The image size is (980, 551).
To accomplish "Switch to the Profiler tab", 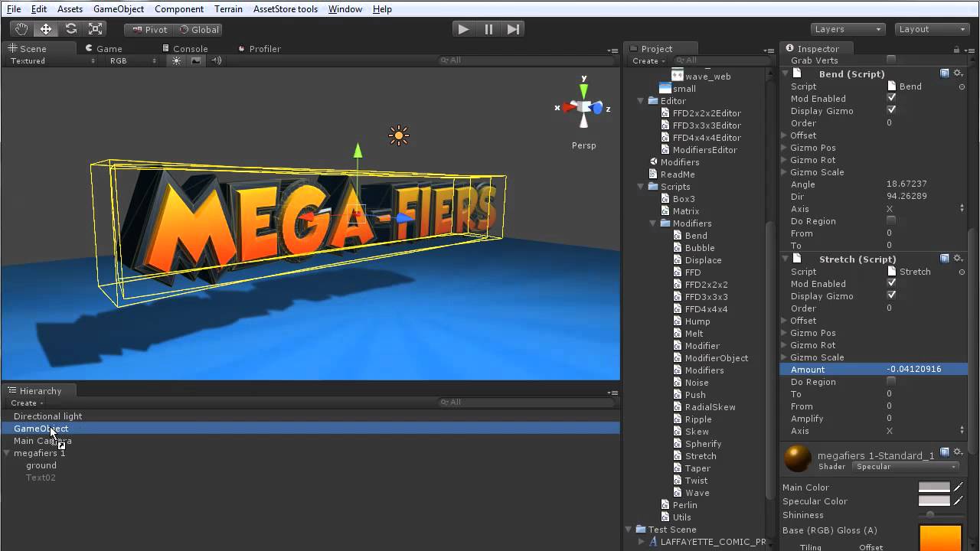I will (x=259, y=48).
